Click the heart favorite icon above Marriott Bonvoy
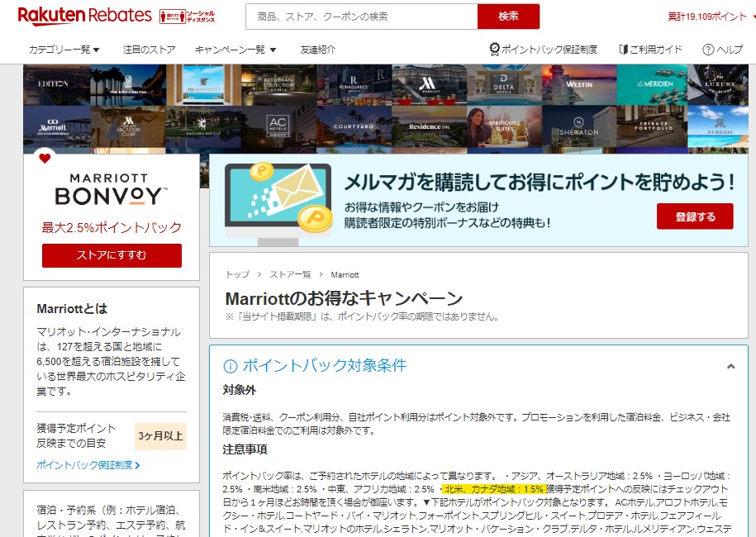Image resolution: width=756 pixels, height=537 pixels. 45,158
